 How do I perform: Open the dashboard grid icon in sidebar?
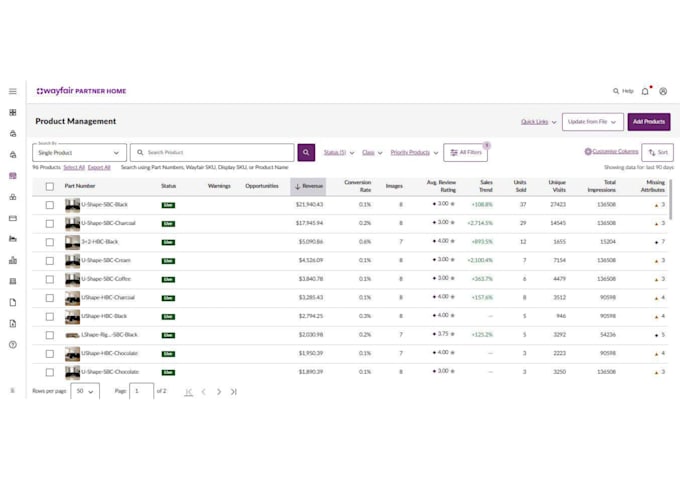tap(13, 112)
